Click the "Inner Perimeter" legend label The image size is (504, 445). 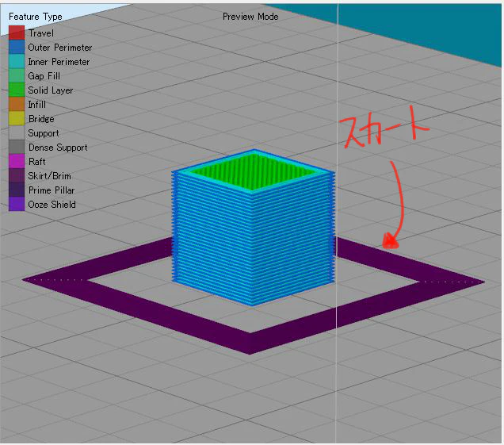click(59, 61)
